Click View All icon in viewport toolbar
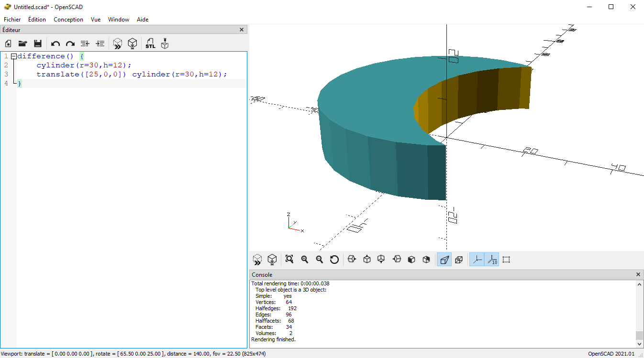 289,260
